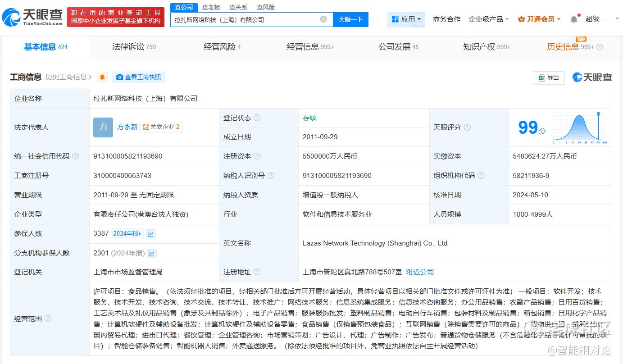Clear the search box with the X icon
The image size is (623, 364).
(x=323, y=19)
